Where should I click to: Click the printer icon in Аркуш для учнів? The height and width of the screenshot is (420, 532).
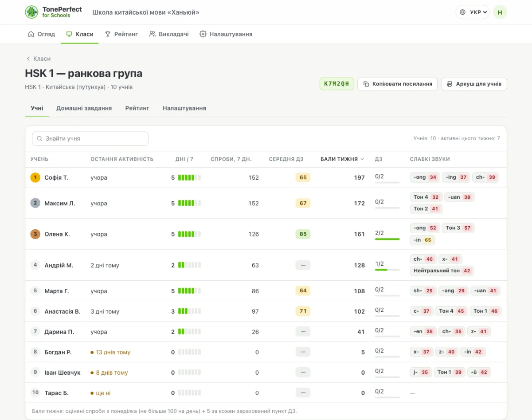(450, 84)
